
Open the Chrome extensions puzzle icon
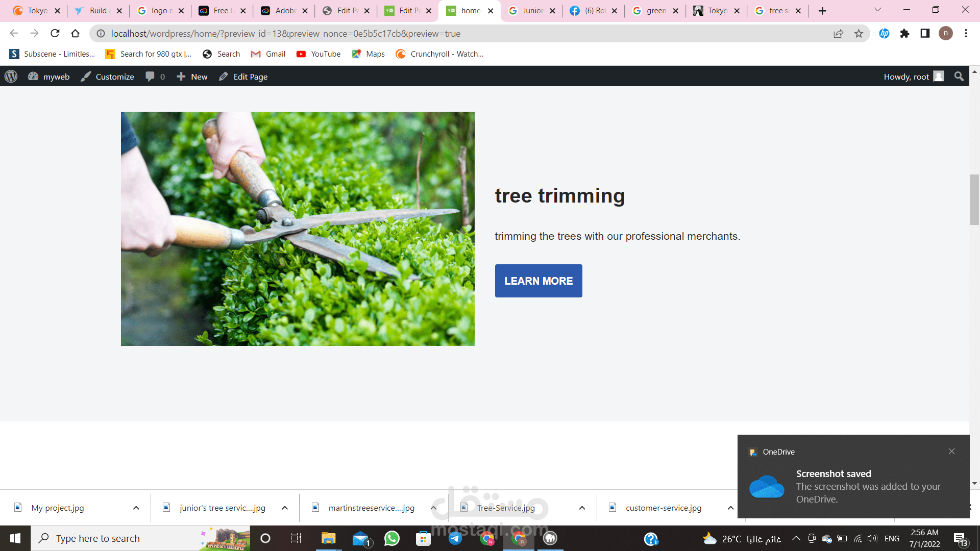(904, 34)
